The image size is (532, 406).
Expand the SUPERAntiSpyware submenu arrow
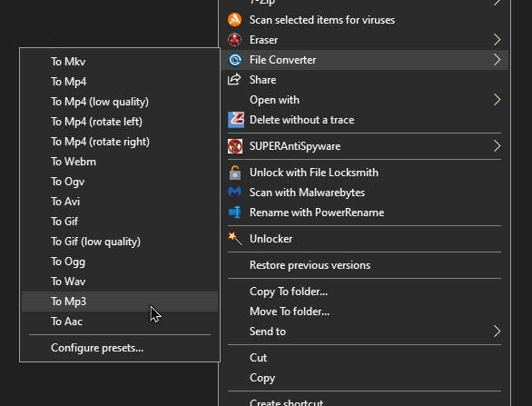(x=498, y=146)
